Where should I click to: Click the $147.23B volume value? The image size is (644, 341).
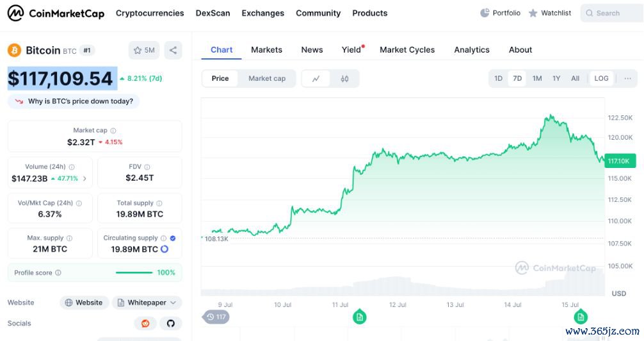tap(29, 179)
